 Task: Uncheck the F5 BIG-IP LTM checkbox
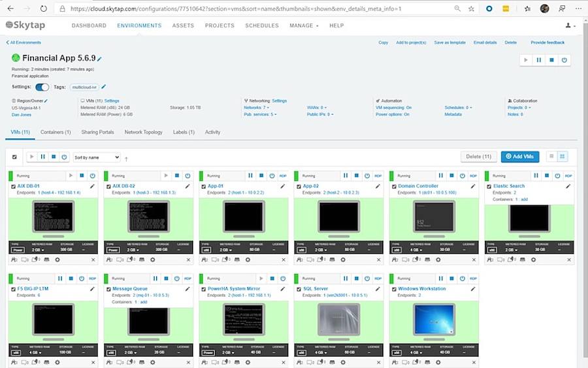click(x=14, y=290)
